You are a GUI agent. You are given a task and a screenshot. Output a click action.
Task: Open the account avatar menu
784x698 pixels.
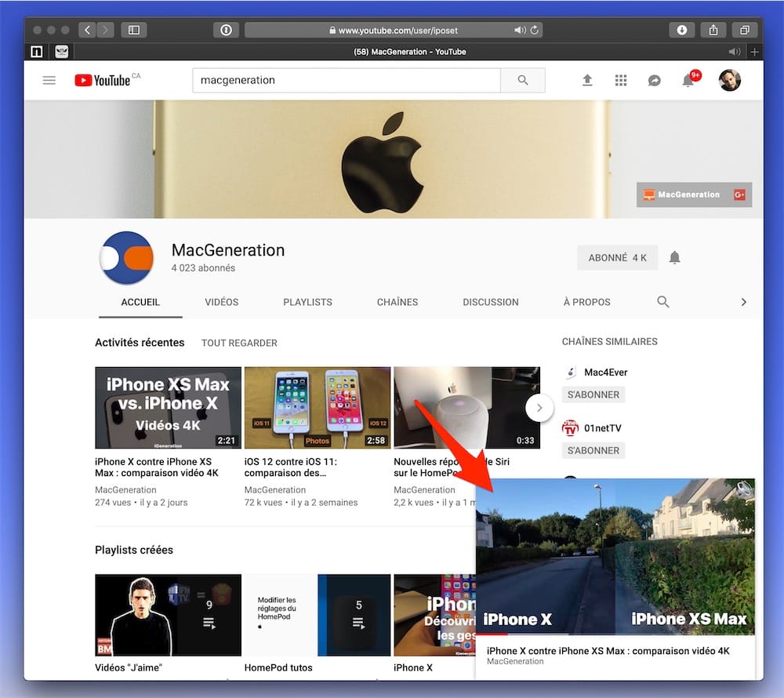coord(729,80)
